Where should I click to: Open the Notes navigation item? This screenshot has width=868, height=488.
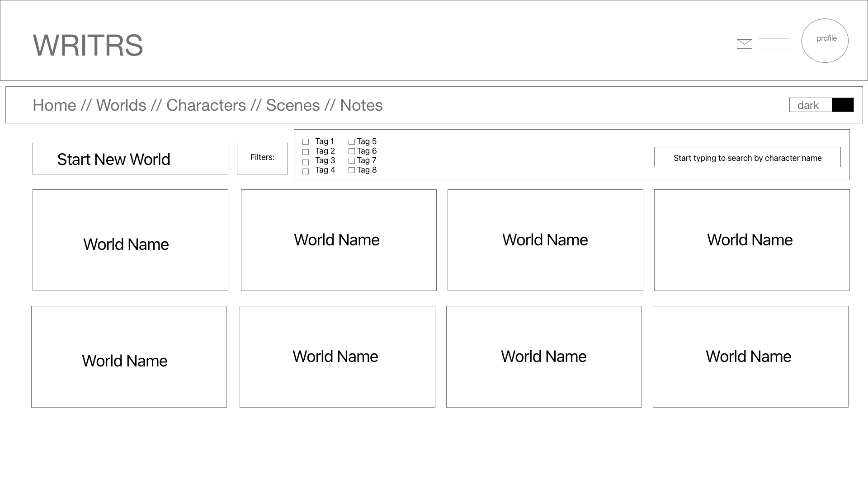point(361,105)
